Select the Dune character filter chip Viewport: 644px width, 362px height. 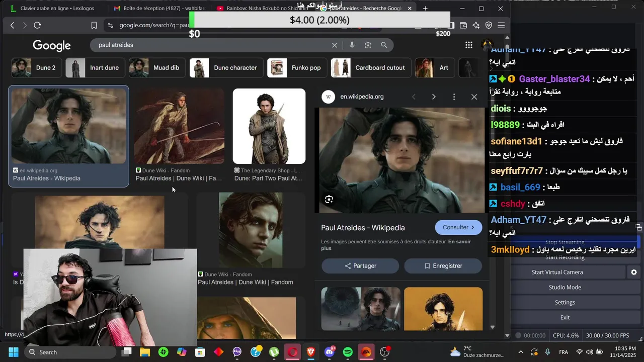[226, 68]
